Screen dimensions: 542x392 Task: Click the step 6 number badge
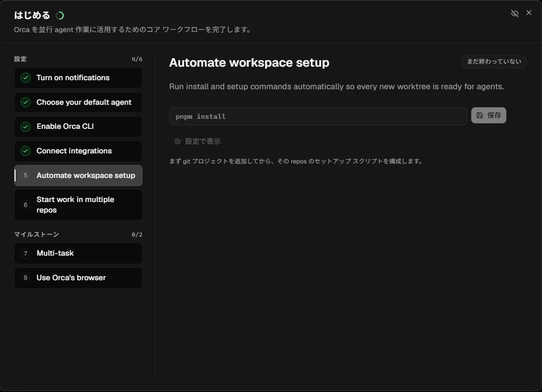[26, 205]
